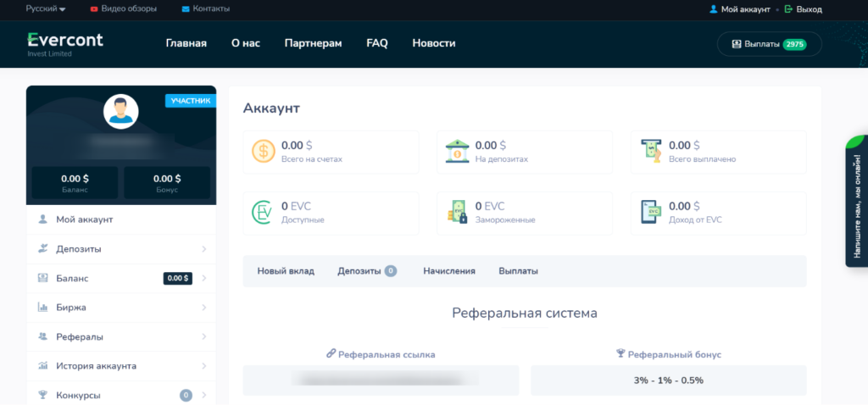Expand the Биржа sidebar chevron
The height and width of the screenshot is (405, 868).
tap(203, 308)
